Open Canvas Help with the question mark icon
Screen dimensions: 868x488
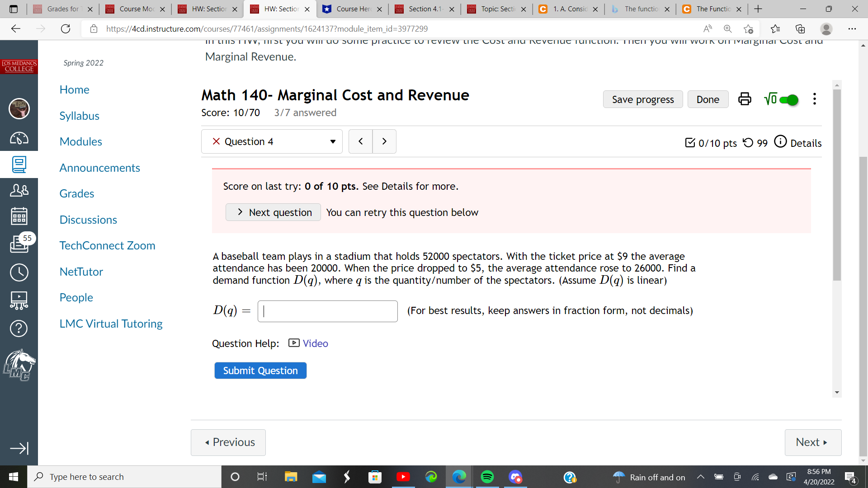coord(19,328)
